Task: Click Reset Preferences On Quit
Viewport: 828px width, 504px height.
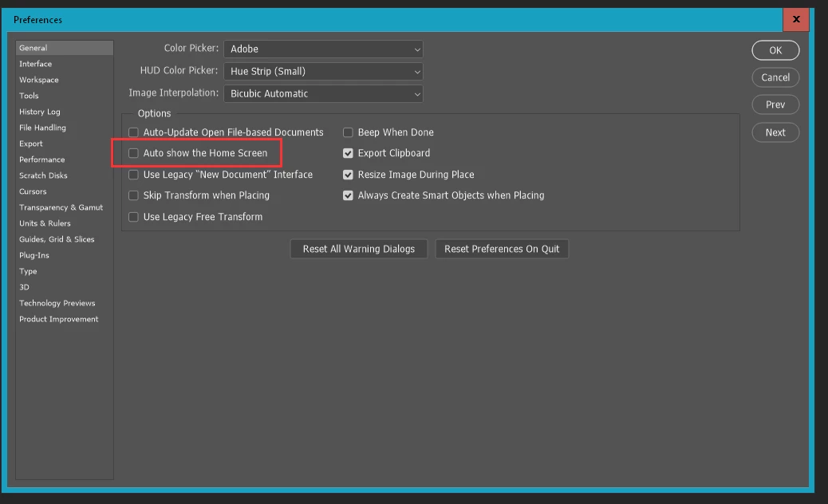Action: pos(502,249)
